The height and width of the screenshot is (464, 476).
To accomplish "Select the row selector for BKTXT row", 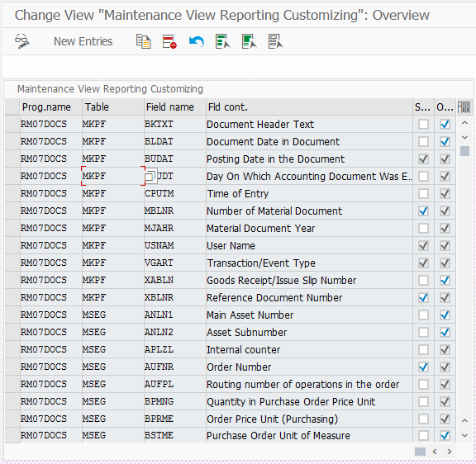I will (x=12, y=124).
